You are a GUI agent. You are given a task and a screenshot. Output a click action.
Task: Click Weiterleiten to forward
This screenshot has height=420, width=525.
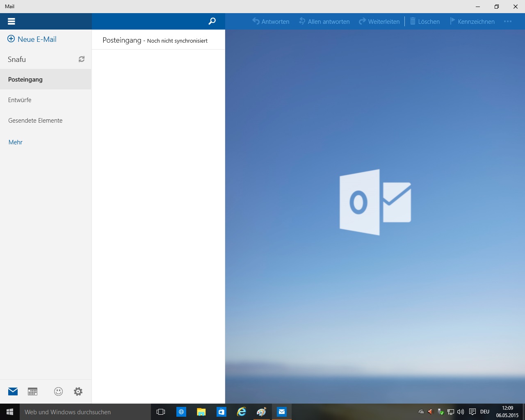pos(379,21)
